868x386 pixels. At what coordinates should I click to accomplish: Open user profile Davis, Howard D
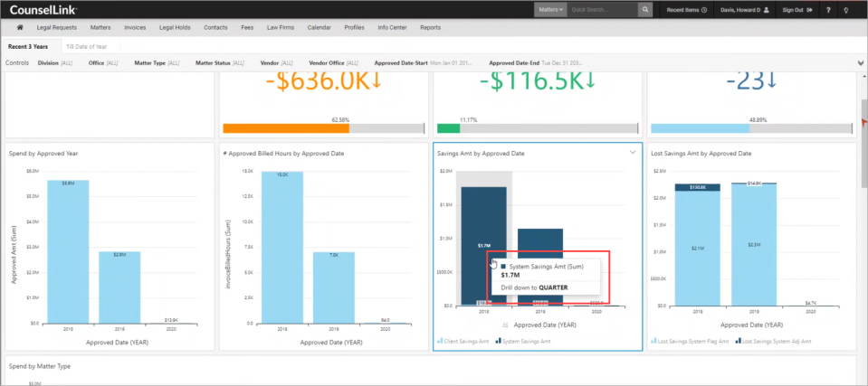point(745,10)
